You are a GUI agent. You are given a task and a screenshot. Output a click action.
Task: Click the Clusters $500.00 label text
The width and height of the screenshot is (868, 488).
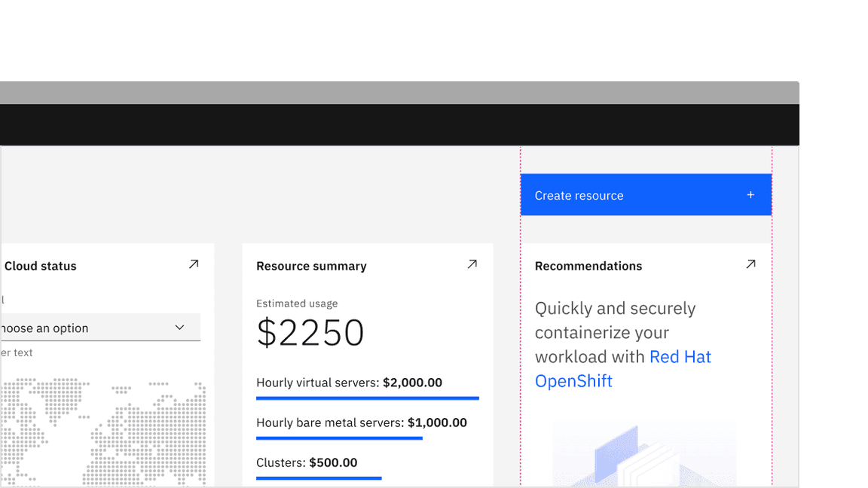coord(307,462)
